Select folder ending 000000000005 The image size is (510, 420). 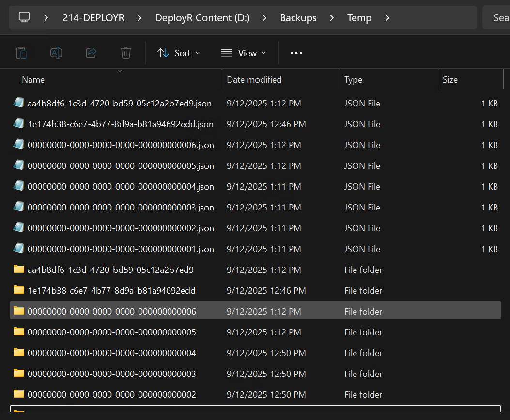click(255, 332)
